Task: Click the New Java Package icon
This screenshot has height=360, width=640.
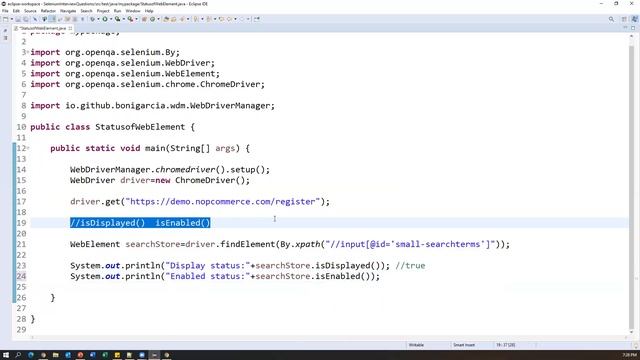Action: click(144, 19)
